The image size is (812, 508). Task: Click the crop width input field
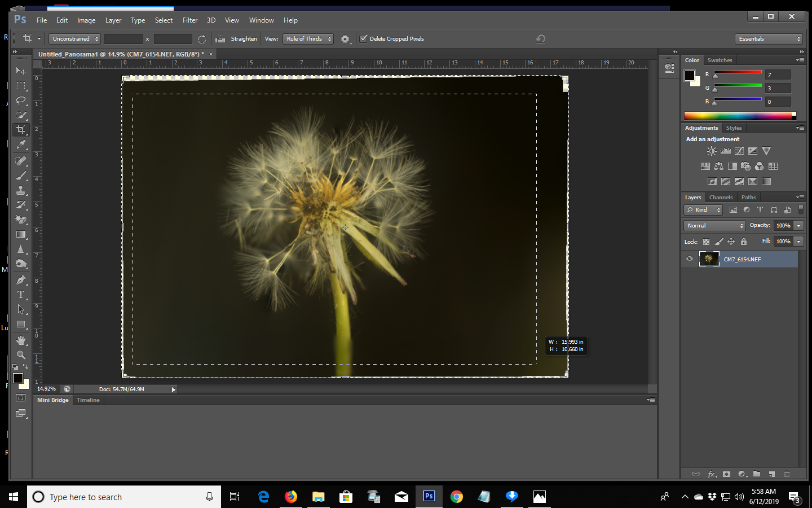tap(123, 39)
